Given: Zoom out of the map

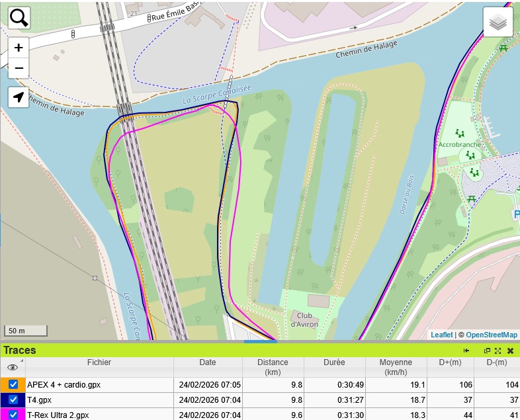Looking at the screenshot, I should (x=19, y=67).
